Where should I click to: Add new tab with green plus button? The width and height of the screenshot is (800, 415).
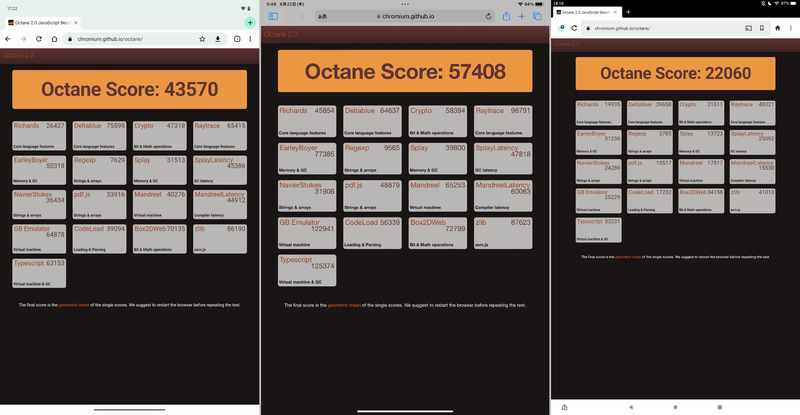(x=250, y=22)
